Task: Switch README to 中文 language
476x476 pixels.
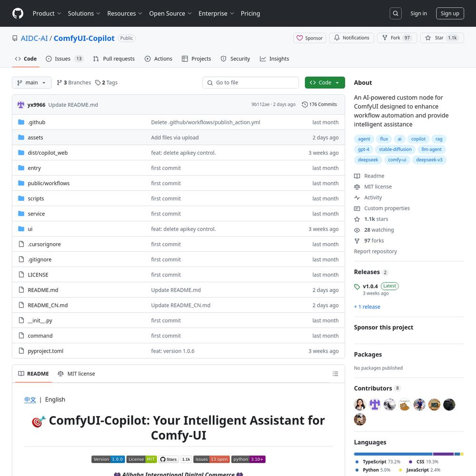Action: (30, 399)
